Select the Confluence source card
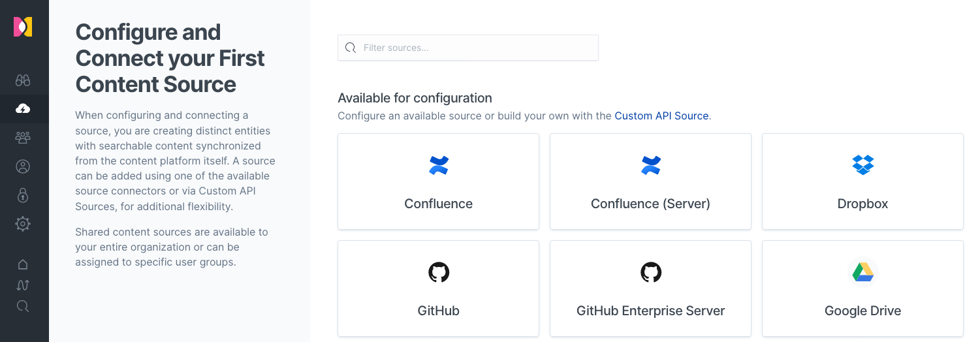Viewport: 980px width, 342px height. (438, 181)
